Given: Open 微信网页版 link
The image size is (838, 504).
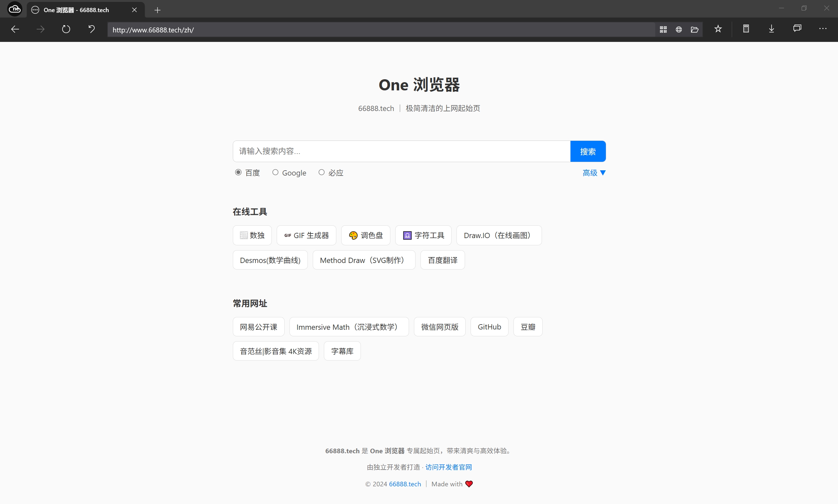Looking at the screenshot, I should (440, 327).
